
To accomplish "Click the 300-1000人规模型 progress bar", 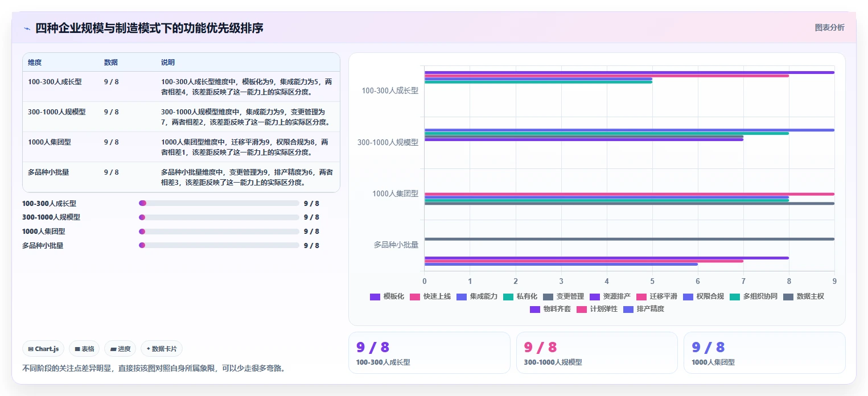I will pyautogui.click(x=219, y=217).
